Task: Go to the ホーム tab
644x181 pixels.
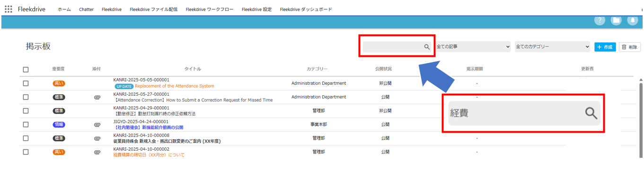Action: [x=64, y=9]
